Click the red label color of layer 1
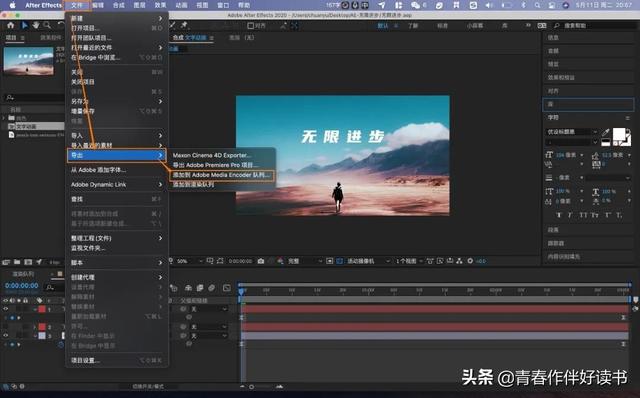The width and height of the screenshot is (640, 398). 42,309
